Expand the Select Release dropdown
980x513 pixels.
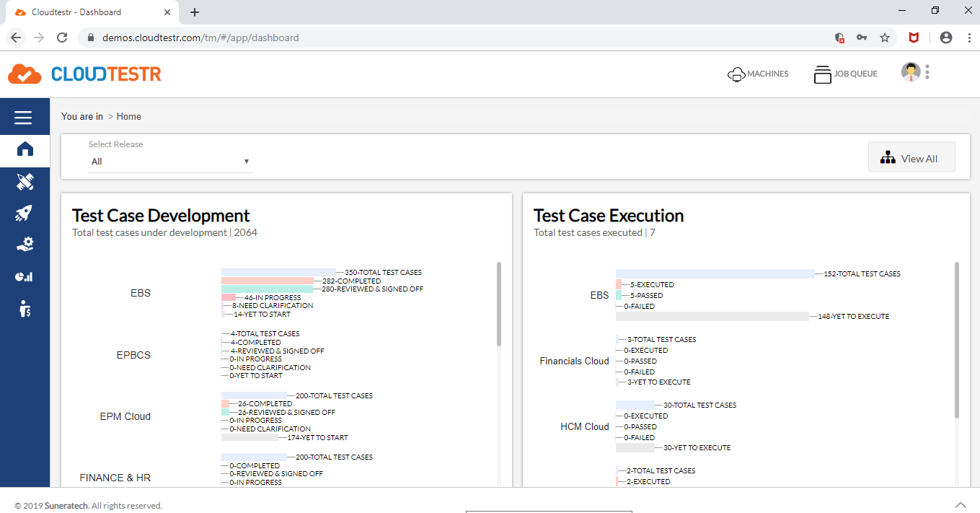170,162
